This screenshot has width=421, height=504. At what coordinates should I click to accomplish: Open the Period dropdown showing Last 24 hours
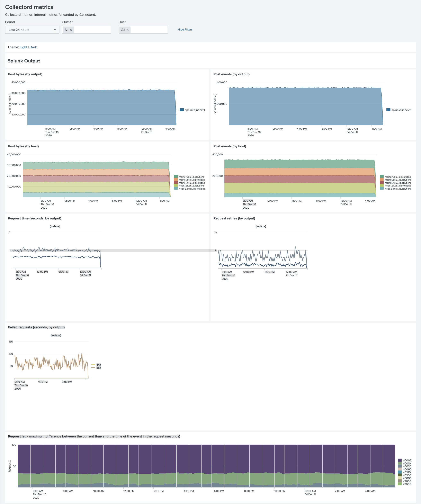coord(32,30)
